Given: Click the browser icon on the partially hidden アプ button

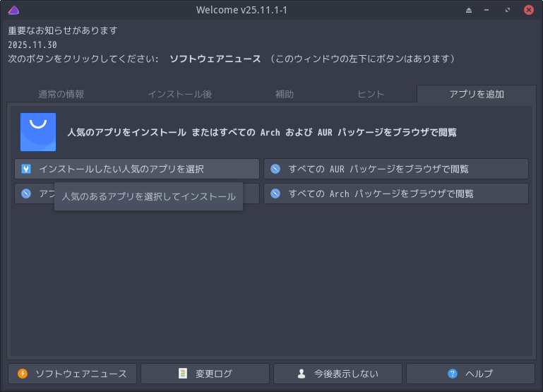Looking at the screenshot, I should tap(26, 194).
